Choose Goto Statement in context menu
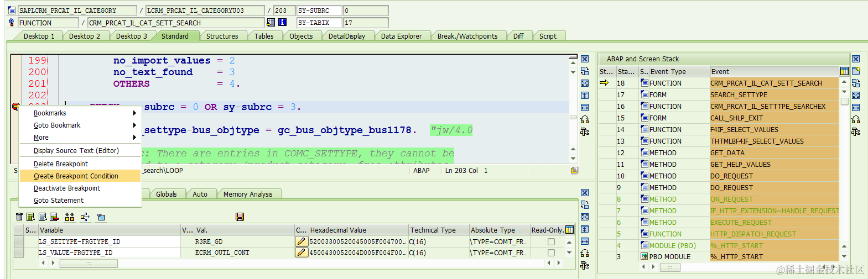868x279 pixels. [81, 201]
